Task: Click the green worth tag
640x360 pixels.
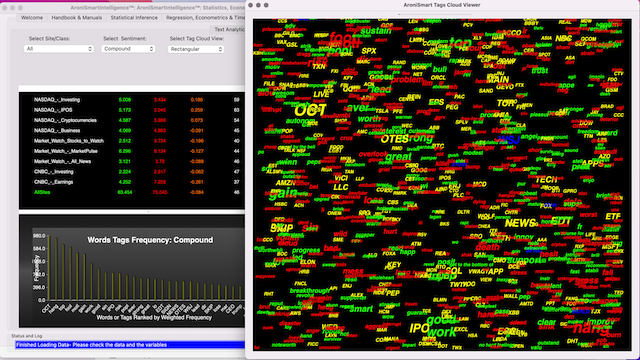Action: [x=369, y=119]
